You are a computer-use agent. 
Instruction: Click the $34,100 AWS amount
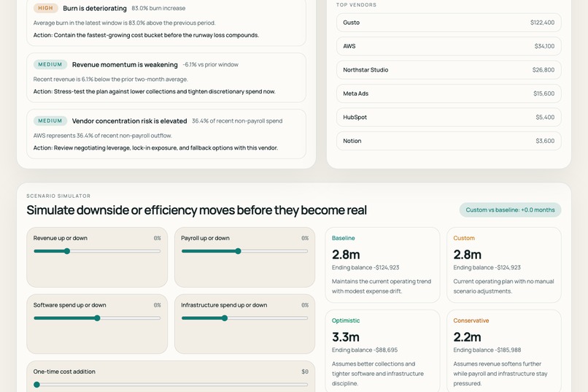(544, 46)
